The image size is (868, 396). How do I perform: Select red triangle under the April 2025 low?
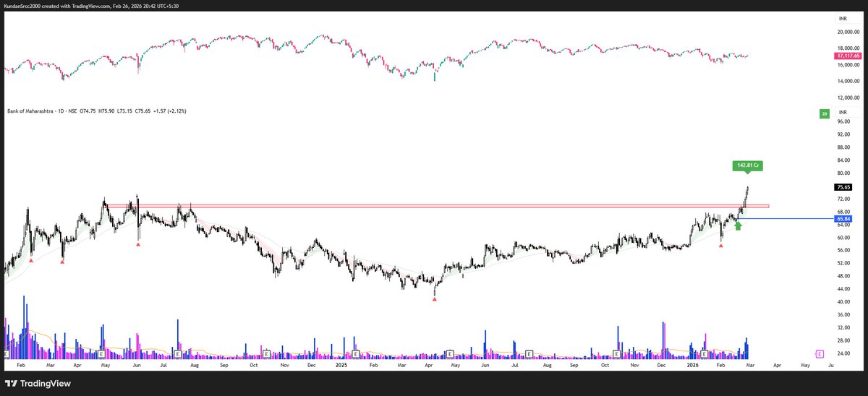pyautogui.click(x=435, y=298)
